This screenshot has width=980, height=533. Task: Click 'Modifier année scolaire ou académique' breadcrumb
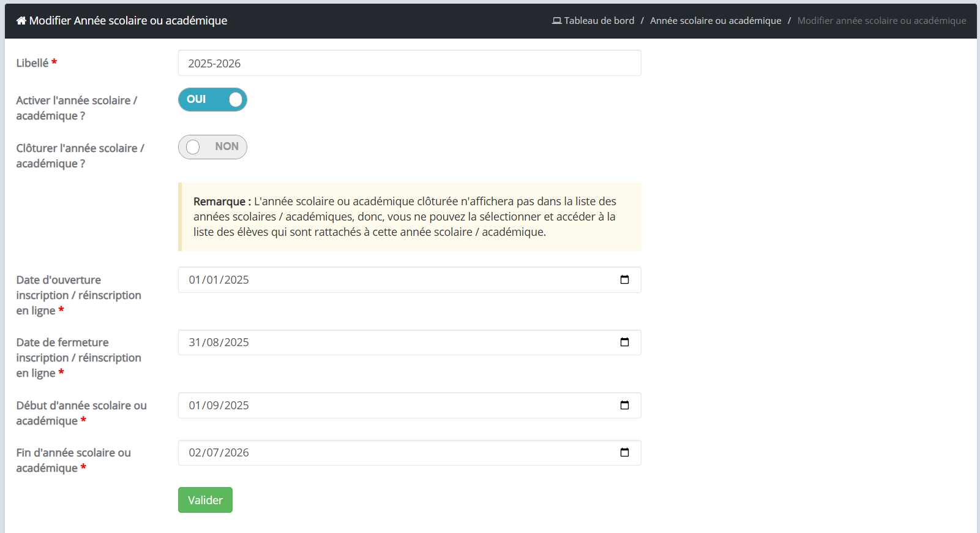881,21
